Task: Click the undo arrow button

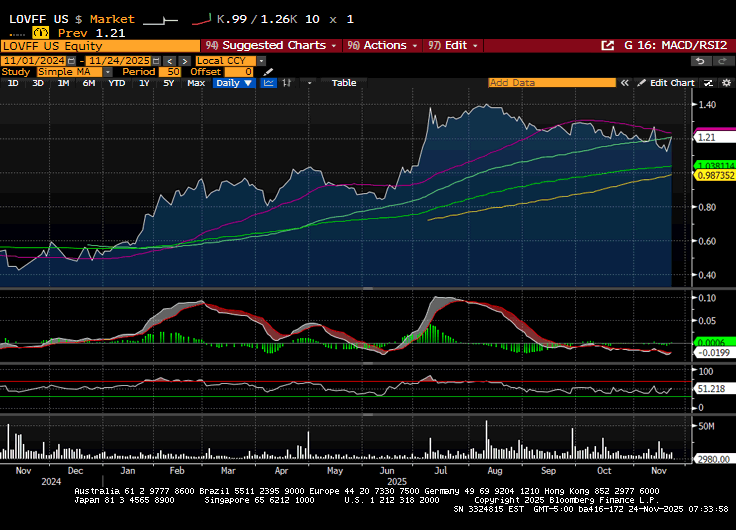Action: click(700, 61)
